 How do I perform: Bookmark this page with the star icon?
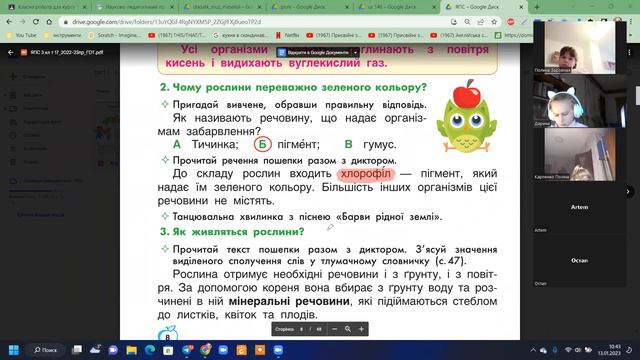click(494, 22)
